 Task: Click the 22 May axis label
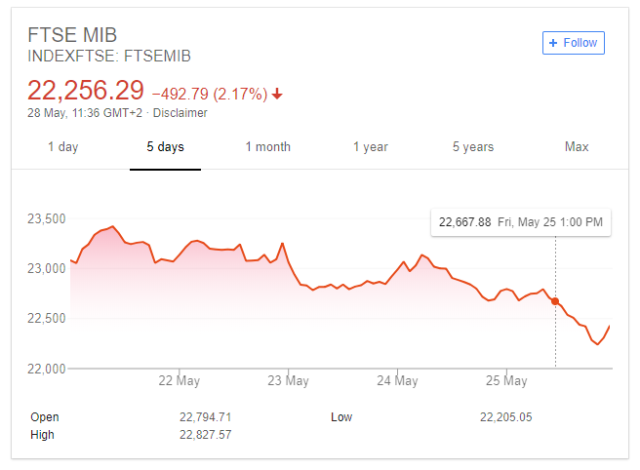click(x=180, y=381)
